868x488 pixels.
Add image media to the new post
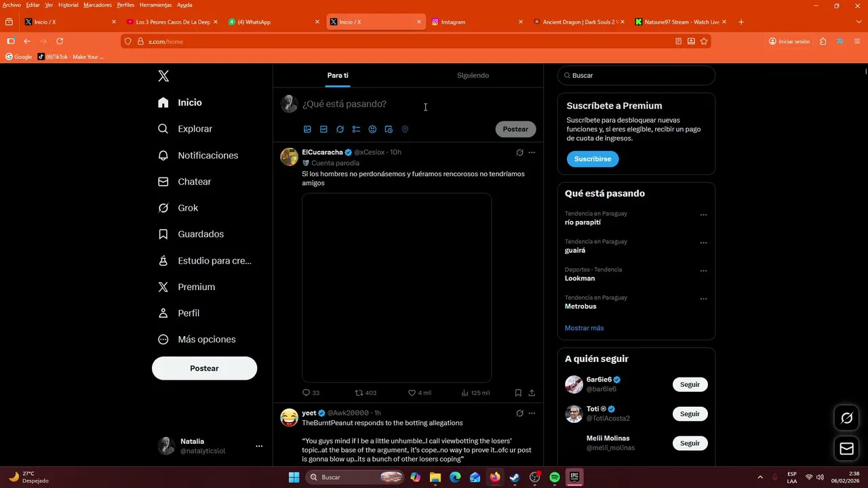click(x=307, y=129)
